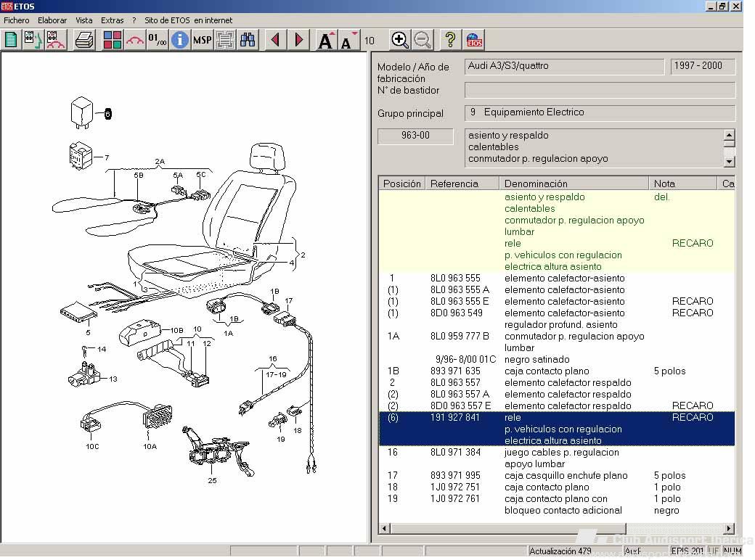
Task: Increase font size with large A icon
Action: (326, 40)
